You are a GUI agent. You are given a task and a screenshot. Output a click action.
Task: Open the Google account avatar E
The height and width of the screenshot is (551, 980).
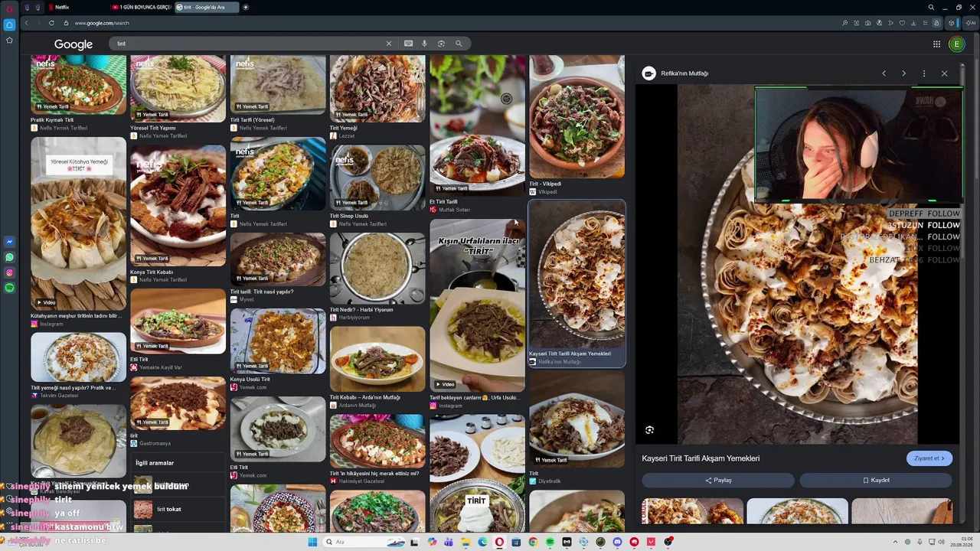956,44
